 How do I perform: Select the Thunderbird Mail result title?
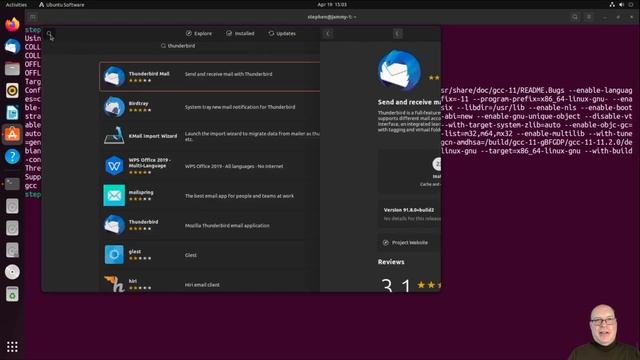[149, 74]
